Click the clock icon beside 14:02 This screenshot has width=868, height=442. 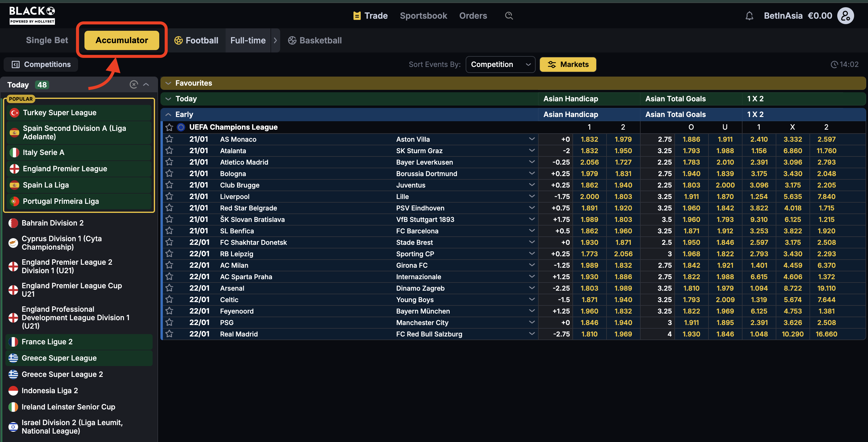click(x=834, y=64)
